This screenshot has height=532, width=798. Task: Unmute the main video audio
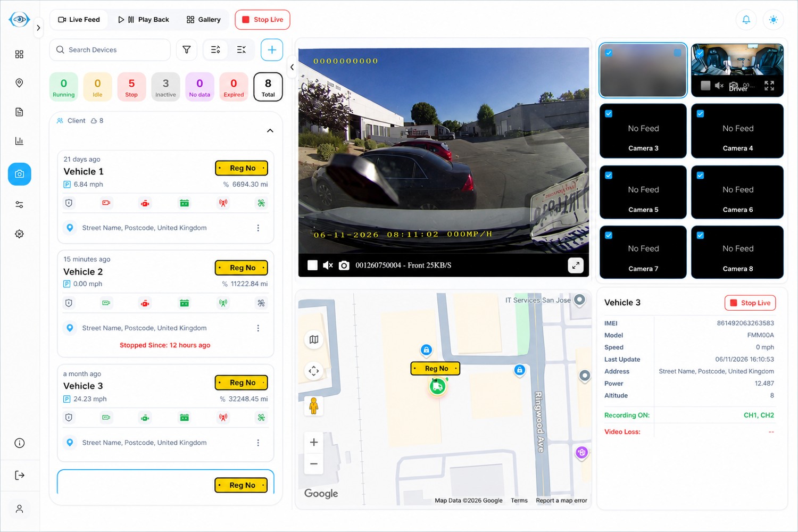[328, 265]
